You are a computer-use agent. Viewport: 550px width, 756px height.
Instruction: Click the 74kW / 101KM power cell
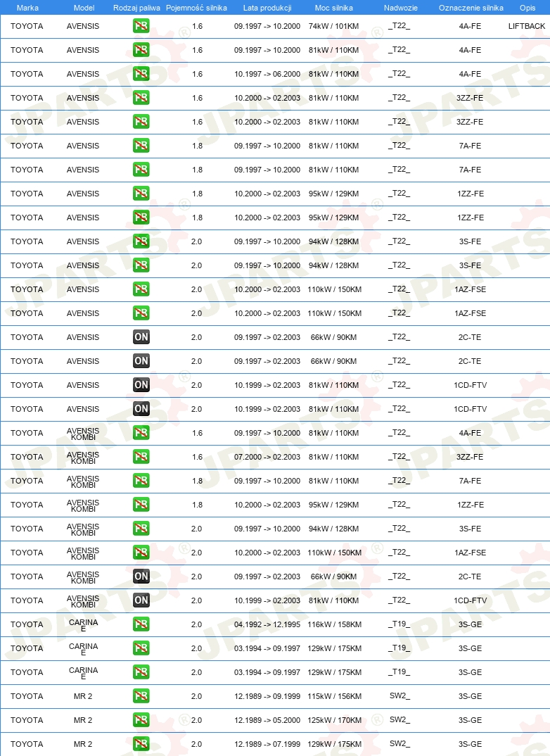point(334,26)
